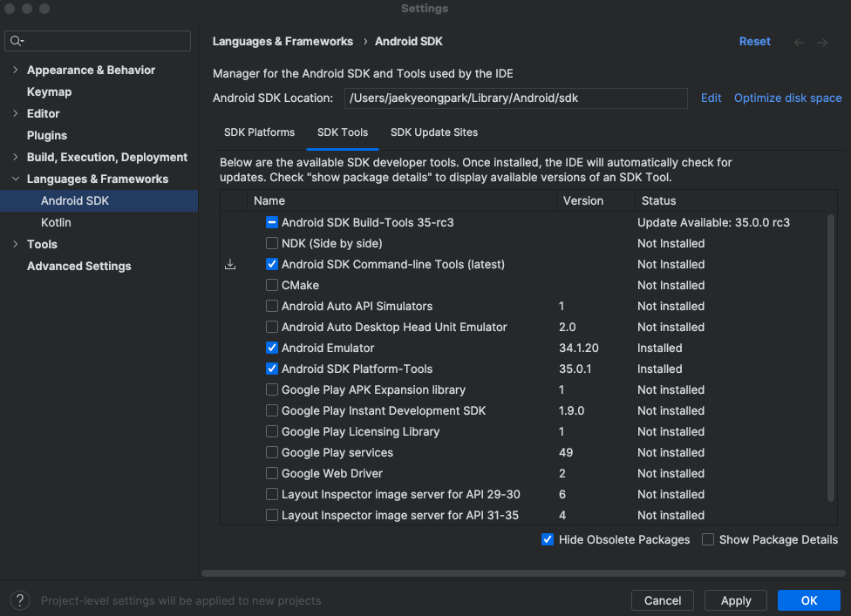
Task: Check Android Auto API Simulators
Action: pos(272,306)
